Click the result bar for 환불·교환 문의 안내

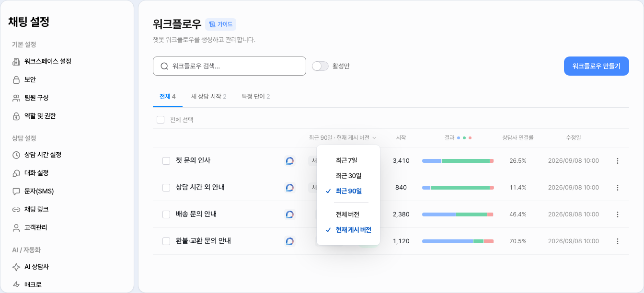pyautogui.click(x=458, y=241)
